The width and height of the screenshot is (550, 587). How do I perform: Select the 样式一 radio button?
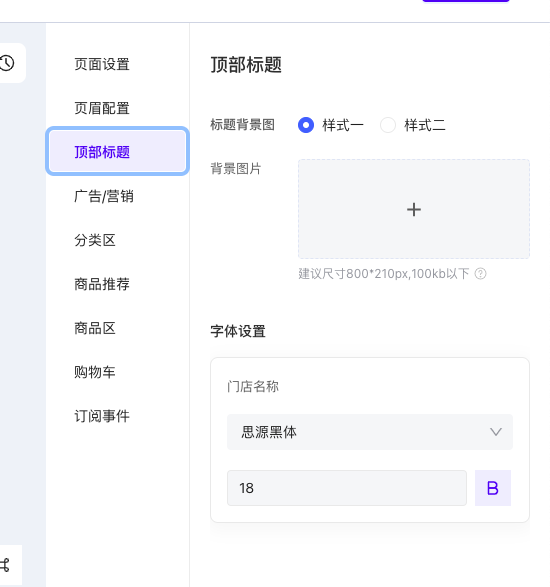306,125
